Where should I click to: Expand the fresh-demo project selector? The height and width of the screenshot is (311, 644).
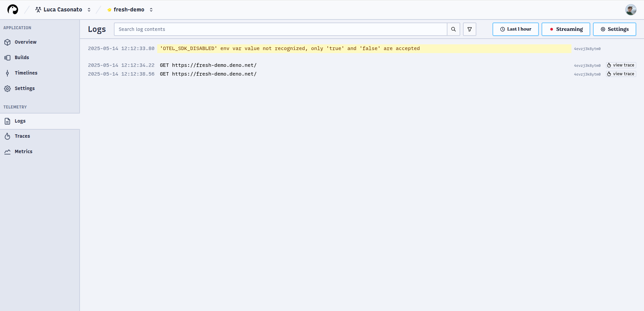pos(129,9)
